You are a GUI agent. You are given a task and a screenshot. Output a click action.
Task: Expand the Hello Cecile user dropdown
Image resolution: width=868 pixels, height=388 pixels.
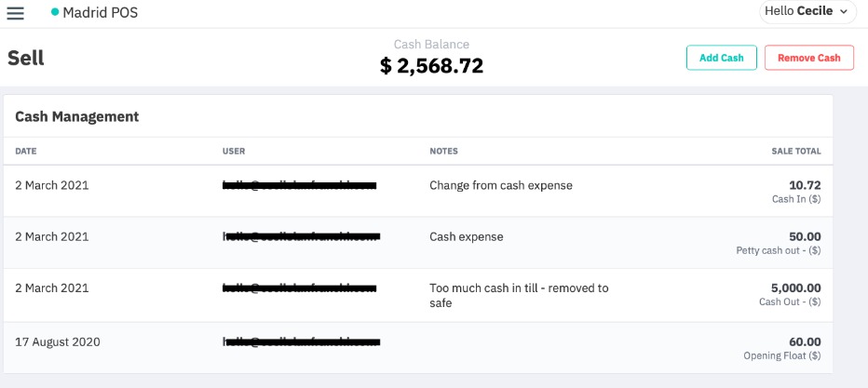tap(807, 11)
